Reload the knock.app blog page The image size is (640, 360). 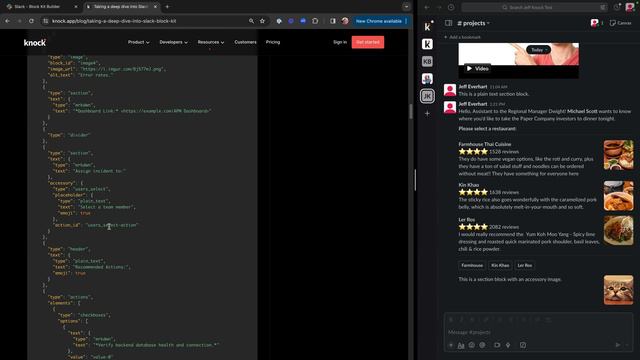(31, 21)
